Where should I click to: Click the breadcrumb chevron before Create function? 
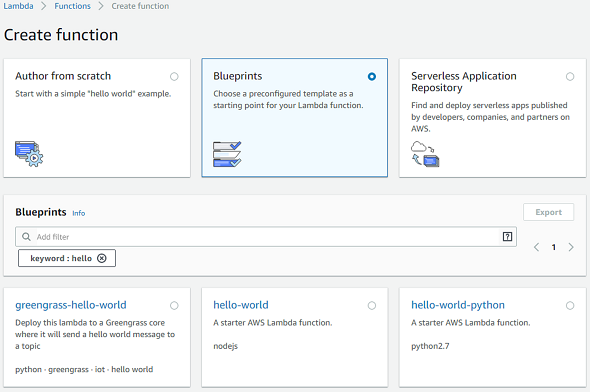[x=101, y=6]
